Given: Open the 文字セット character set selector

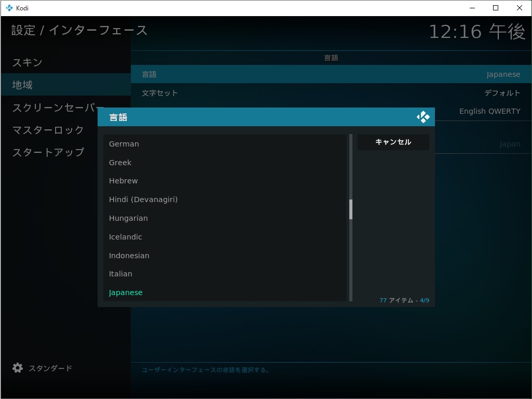Looking at the screenshot, I should 331,92.
